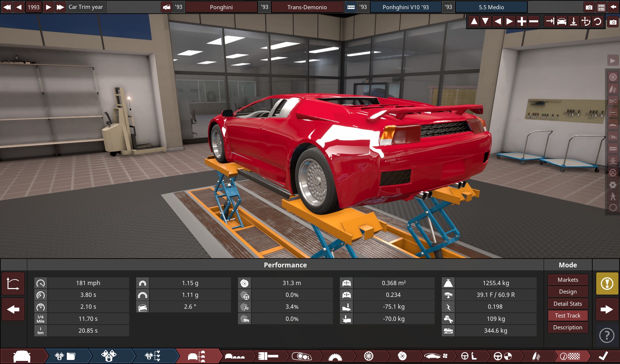Click the crossed-circle lift icon in right sidebar

click(x=613, y=173)
